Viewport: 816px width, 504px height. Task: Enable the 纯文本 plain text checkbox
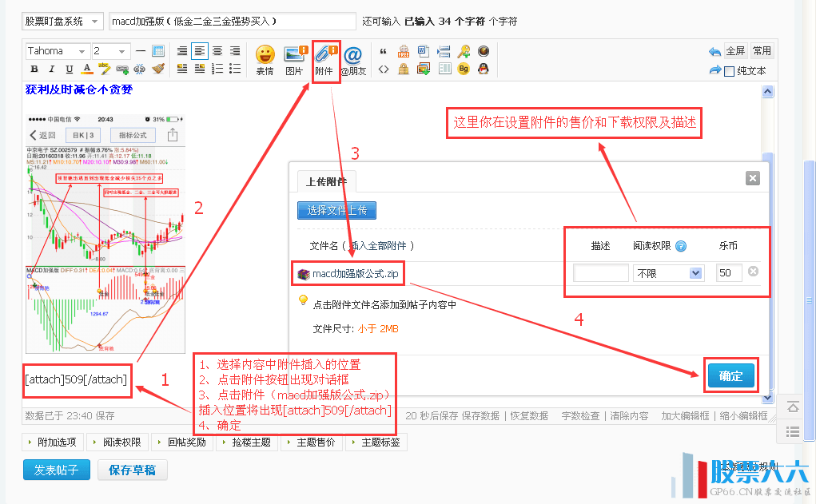(729, 71)
